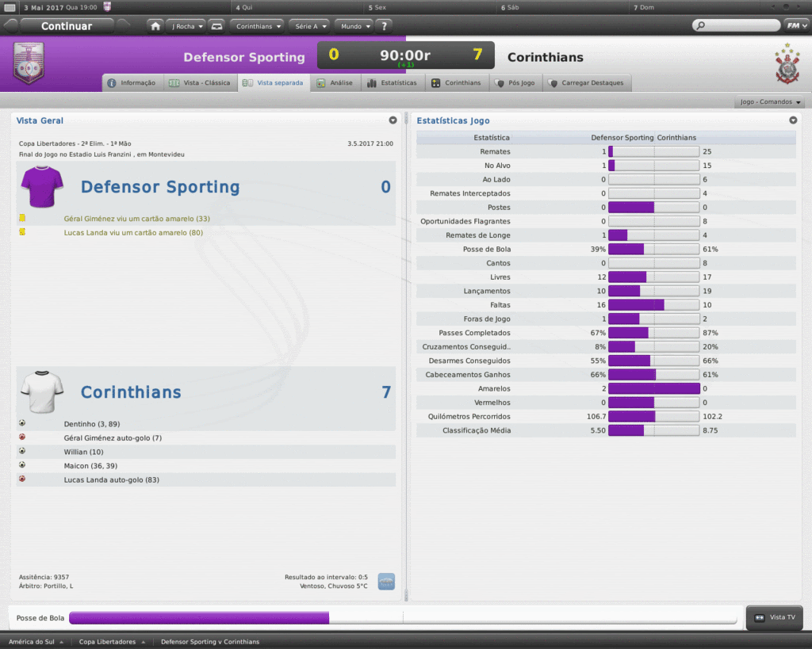Screen dimensions: 812x649
Task: Click the Home icon button
Action: (155, 26)
